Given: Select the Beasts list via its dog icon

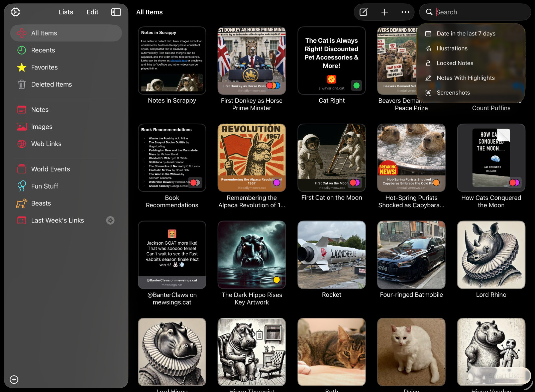Looking at the screenshot, I should click(21, 203).
